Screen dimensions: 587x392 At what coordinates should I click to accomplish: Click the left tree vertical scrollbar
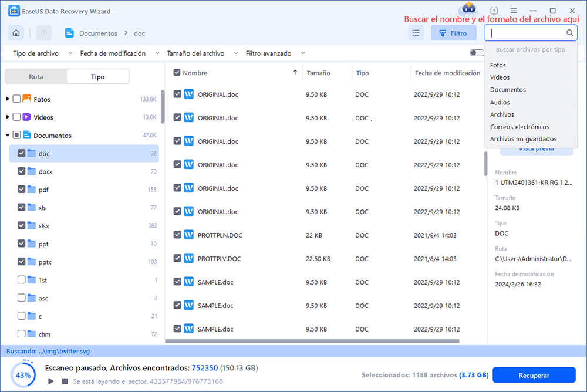tap(163, 107)
